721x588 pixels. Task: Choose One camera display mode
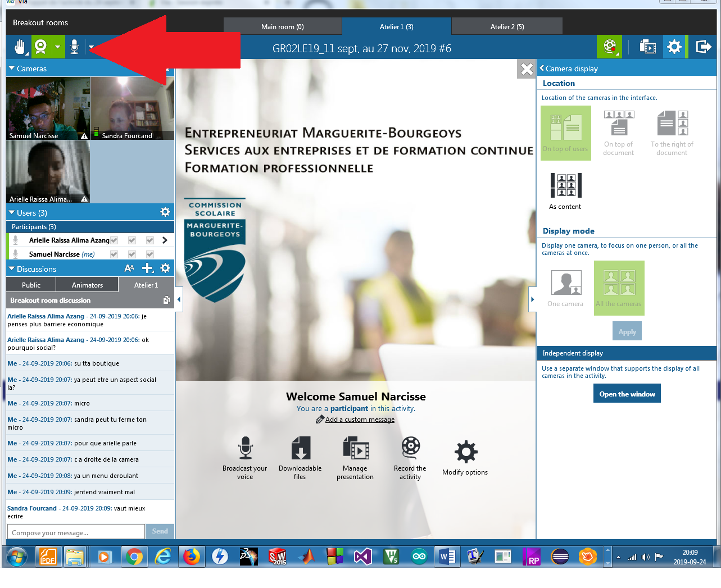[x=565, y=288]
